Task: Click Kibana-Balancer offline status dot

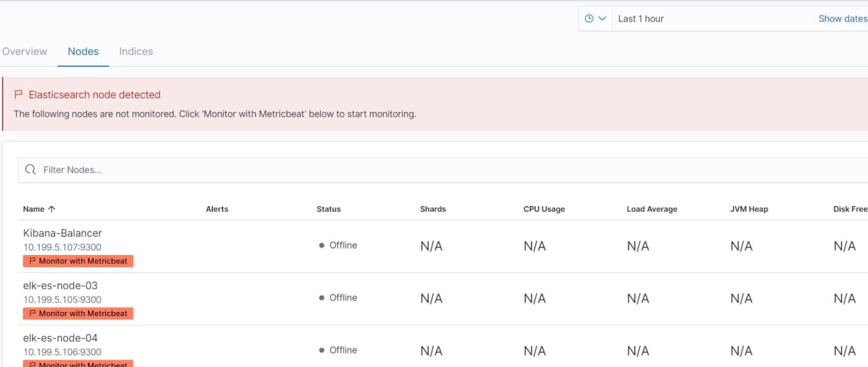Action: tap(321, 246)
